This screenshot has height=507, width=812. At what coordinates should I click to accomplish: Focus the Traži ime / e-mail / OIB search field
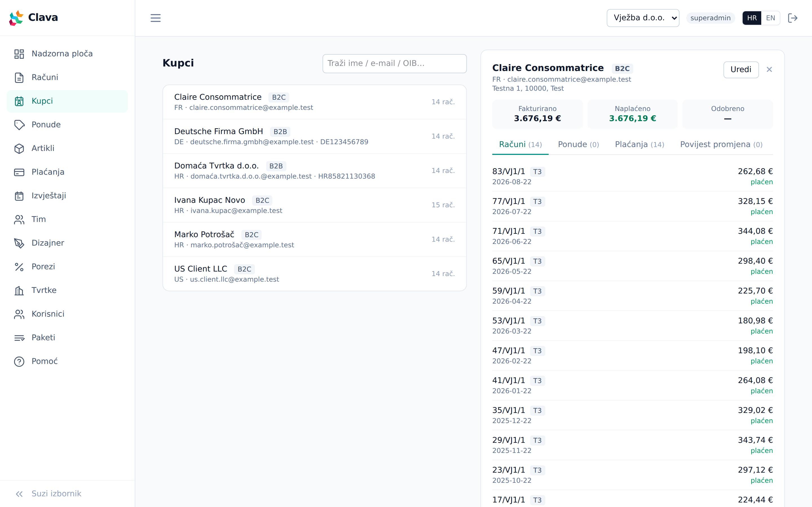(395, 63)
